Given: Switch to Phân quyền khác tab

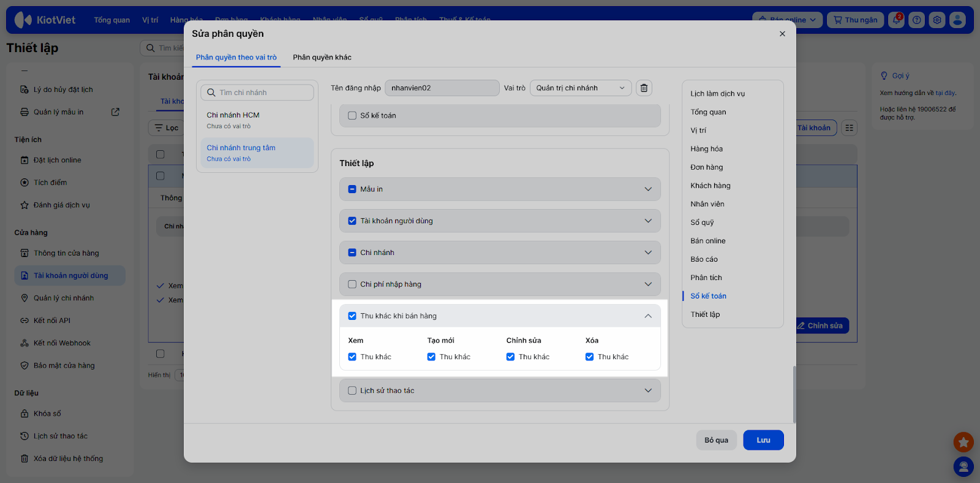Looking at the screenshot, I should 322,58.
